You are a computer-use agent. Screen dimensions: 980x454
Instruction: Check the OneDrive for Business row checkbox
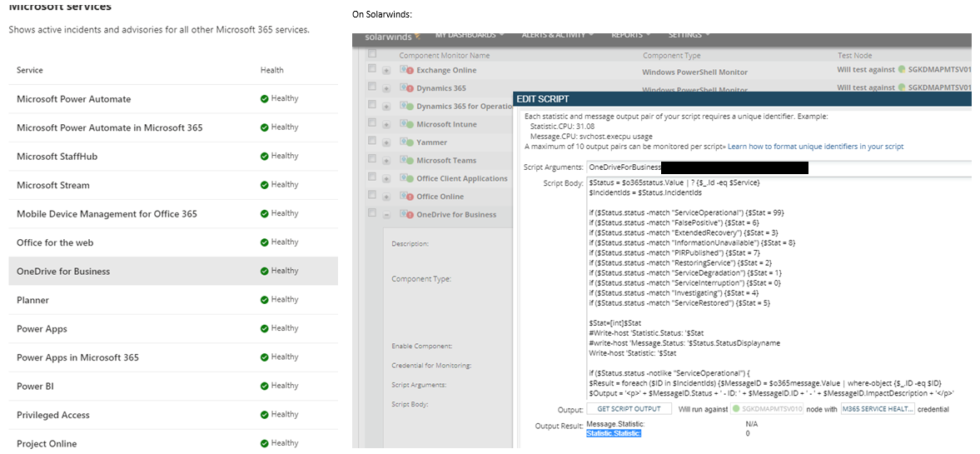(372, 213)
